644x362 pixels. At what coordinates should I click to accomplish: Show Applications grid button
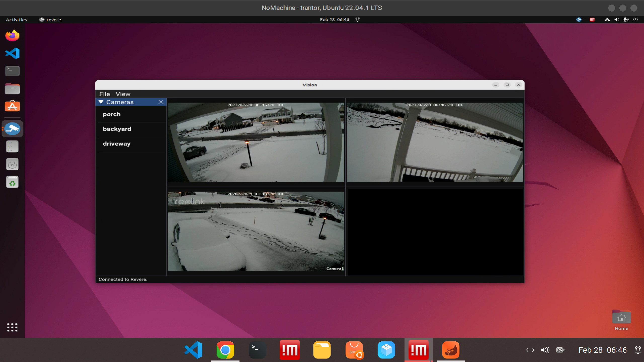point(12,327)
